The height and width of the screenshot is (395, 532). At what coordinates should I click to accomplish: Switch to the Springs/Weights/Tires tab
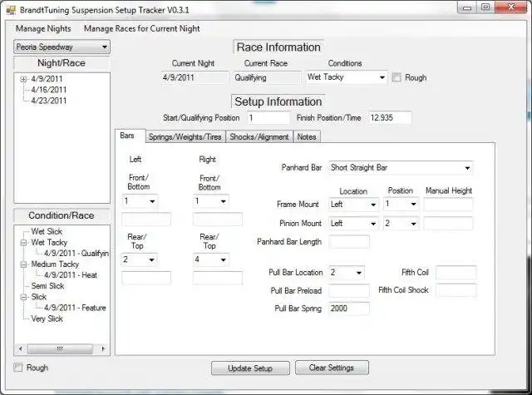point(185,136)
